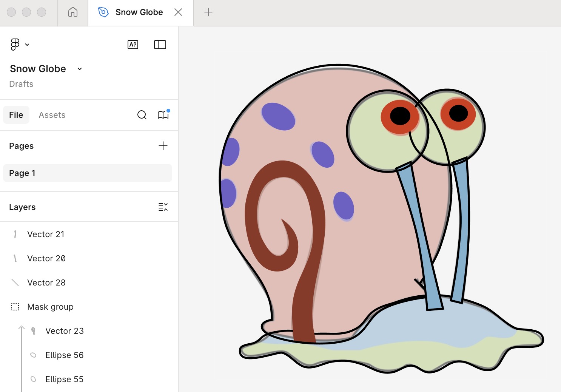Click the layer sort options icon

click(x=163, y=207)
